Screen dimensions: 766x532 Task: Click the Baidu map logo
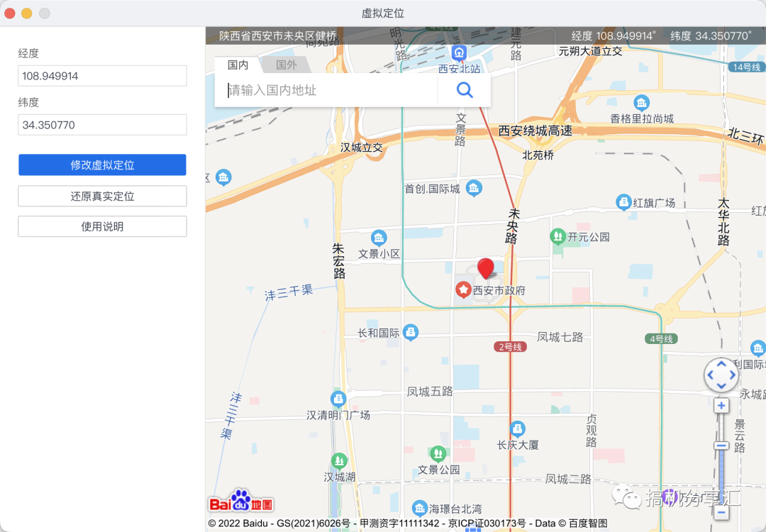click(241, 501)
